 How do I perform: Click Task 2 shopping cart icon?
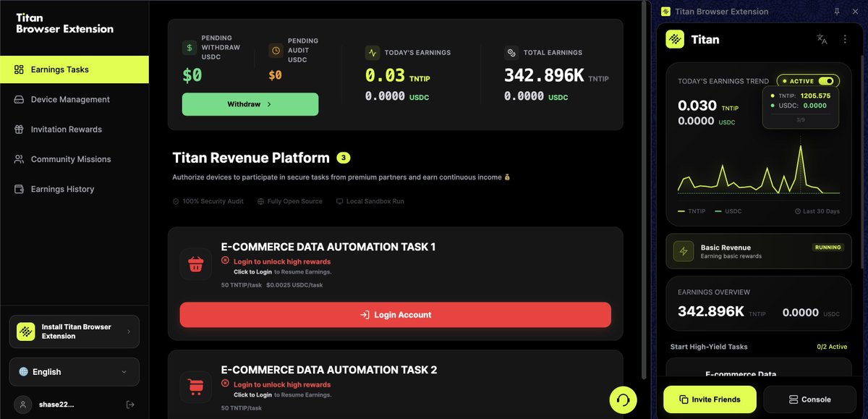[195, 386]
